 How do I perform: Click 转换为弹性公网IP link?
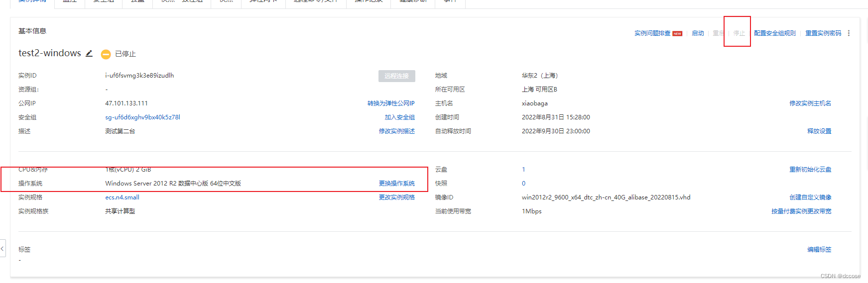point(391,103)
